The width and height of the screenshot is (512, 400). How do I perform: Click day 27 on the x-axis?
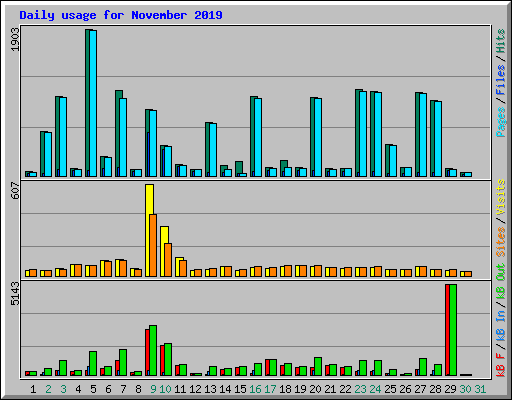coord(420,389)
